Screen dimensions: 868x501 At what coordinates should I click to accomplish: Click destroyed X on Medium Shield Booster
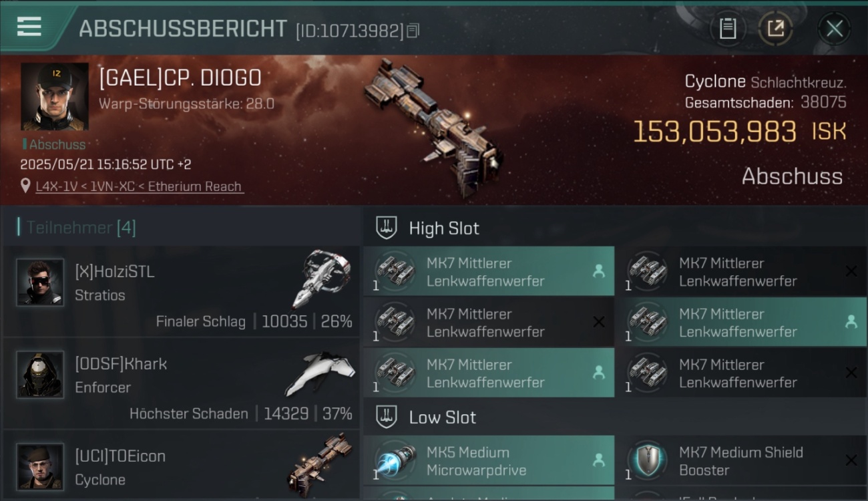click(851, 460)
